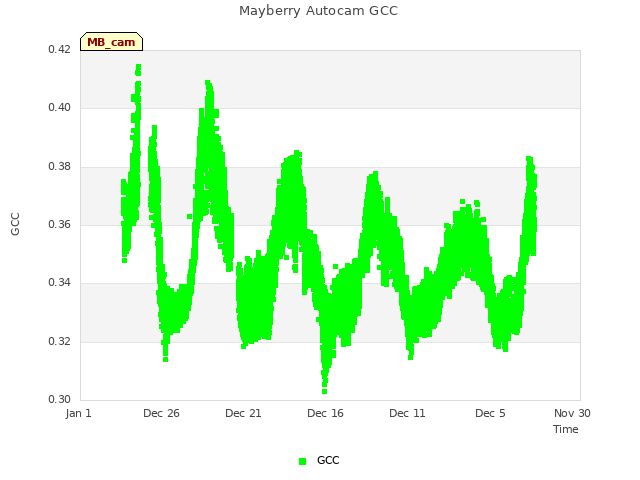Click the 0.42 y-axis value
This screenshot has height=480, width=640.
coord(60,49)
